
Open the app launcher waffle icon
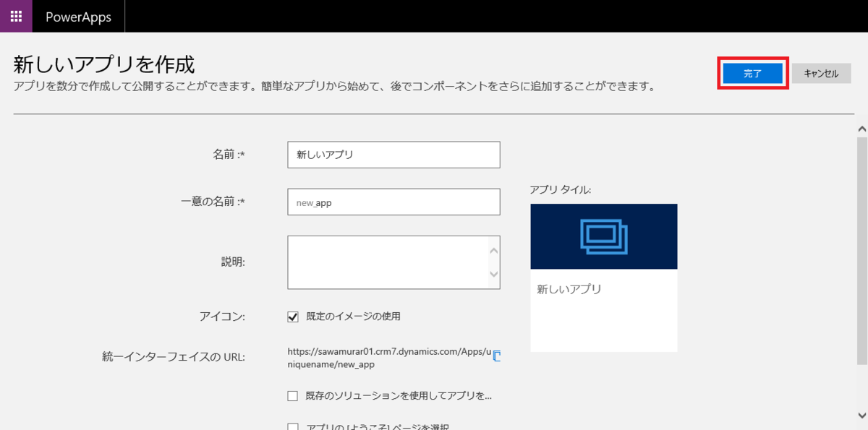[x=16, y=16]
